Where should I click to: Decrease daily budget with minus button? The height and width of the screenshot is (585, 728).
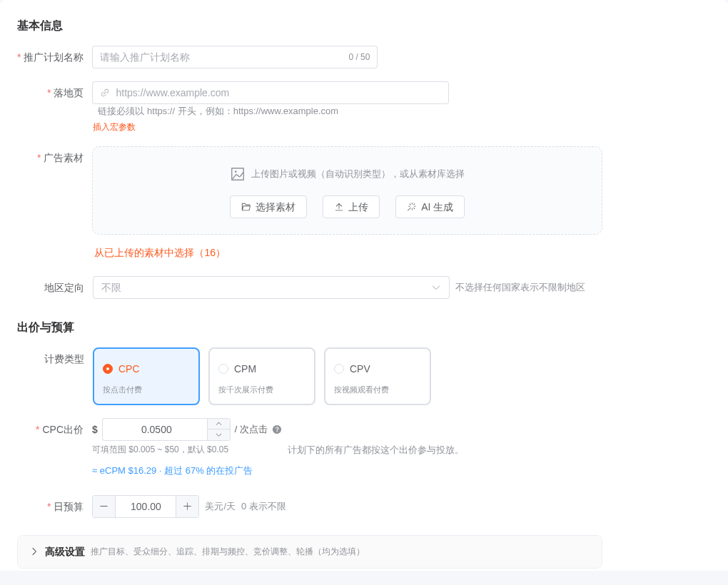(x=104, y=507)
